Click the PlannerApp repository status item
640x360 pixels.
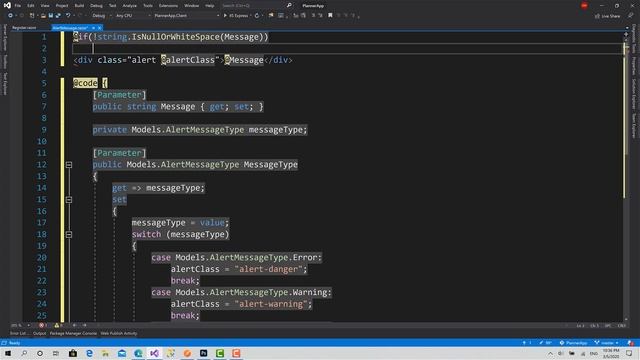tap(573, 343)
